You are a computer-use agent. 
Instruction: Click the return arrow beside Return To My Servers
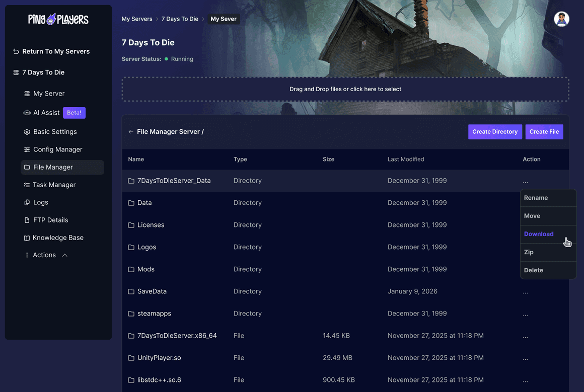[x=16, y=51]
